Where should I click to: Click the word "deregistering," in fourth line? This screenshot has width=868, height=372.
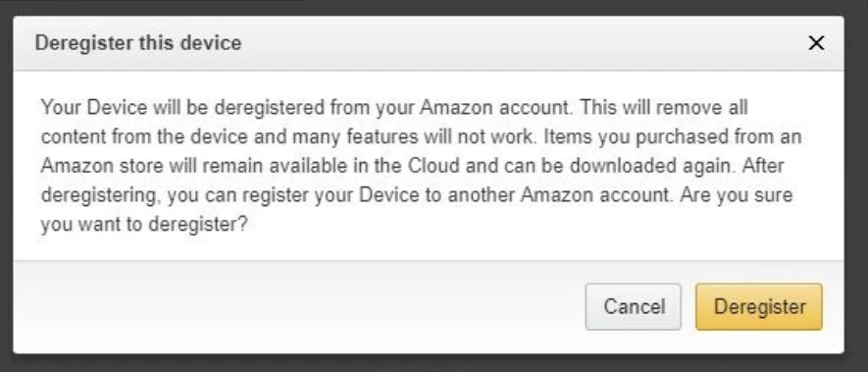pos(99,195)
